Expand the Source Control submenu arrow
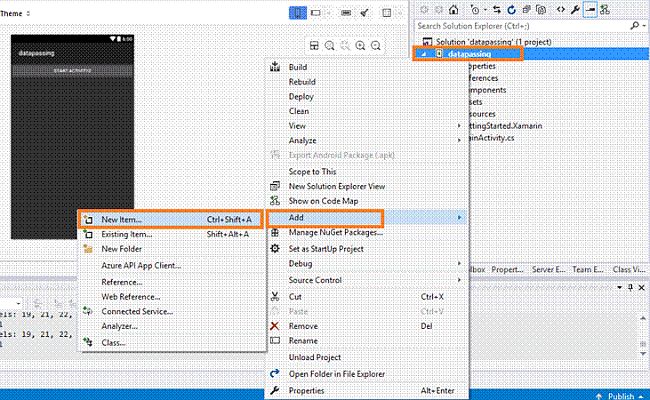The width and height of the screenshot is (650, 400). [459, 280]
